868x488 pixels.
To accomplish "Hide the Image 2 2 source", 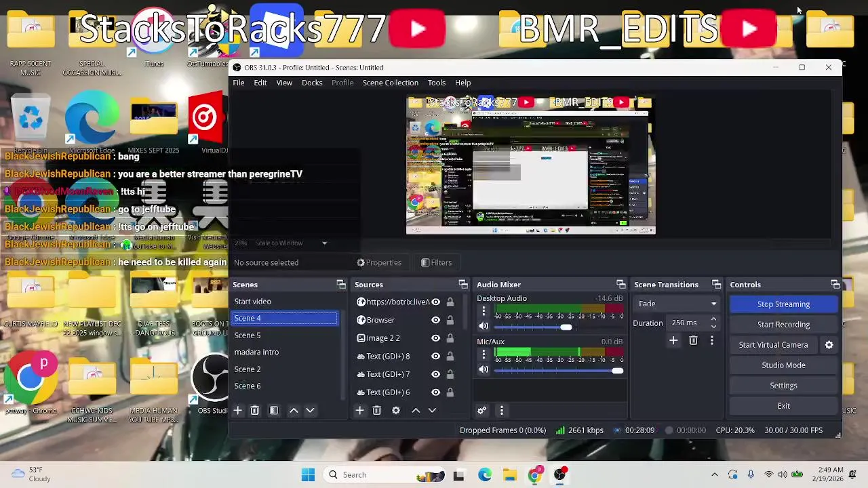I will point(436,338).
